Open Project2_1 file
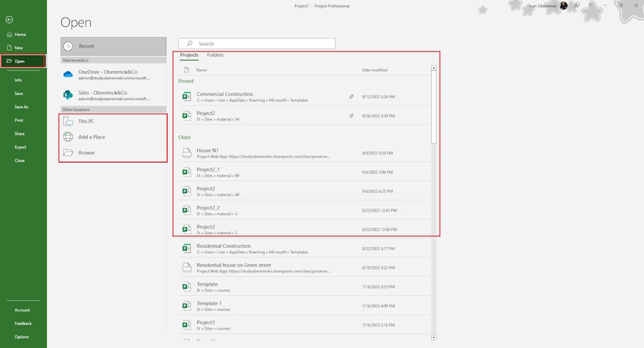This screenshot has width=644, height=348. tap(304, 173)
